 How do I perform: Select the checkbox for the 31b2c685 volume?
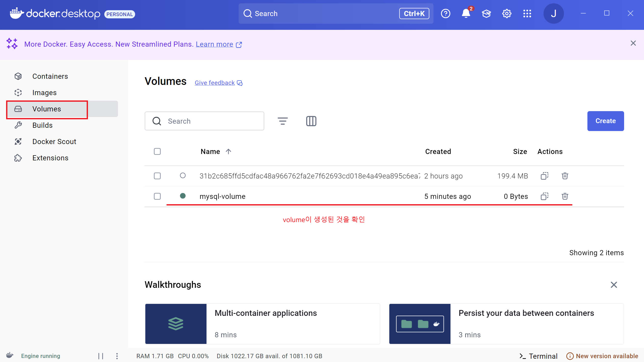tap(157, 176)
